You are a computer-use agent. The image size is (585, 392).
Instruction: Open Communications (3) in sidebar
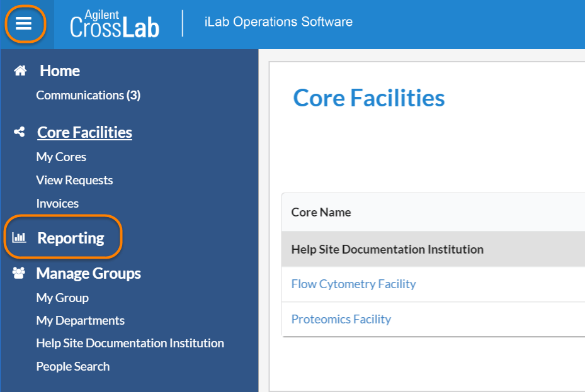coord(88,95)
